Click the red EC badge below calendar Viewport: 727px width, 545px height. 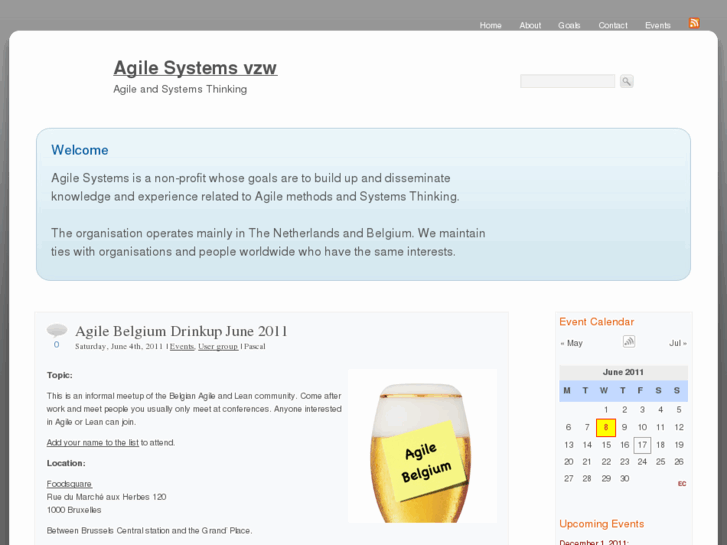tap(682, 484)
